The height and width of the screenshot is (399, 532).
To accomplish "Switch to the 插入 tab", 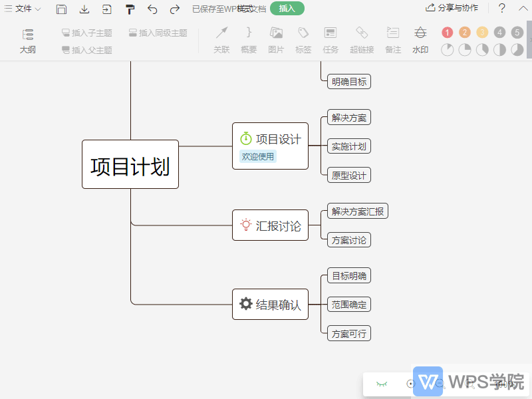I will [x=287, y=9].
